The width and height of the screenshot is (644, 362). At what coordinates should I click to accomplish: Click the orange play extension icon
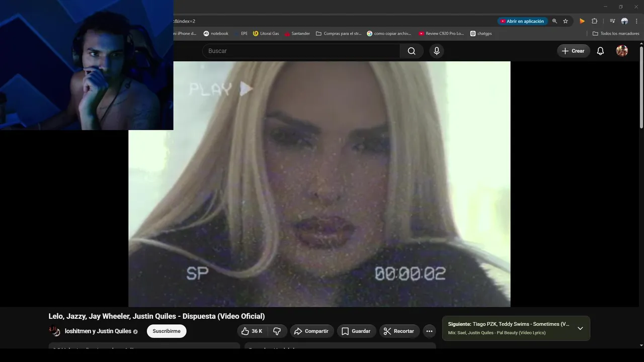pos(582,21)
